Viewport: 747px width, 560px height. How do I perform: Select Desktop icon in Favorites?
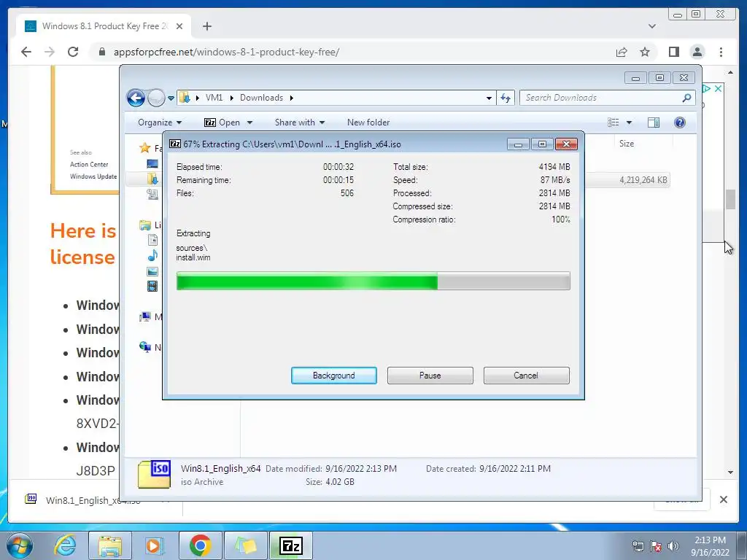(152, 164)
